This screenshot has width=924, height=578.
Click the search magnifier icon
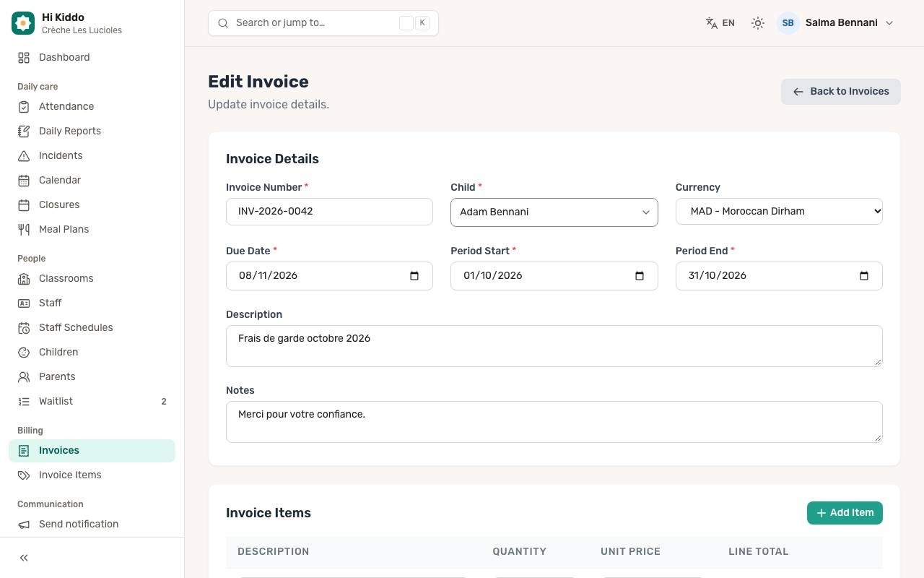[223, 23]
